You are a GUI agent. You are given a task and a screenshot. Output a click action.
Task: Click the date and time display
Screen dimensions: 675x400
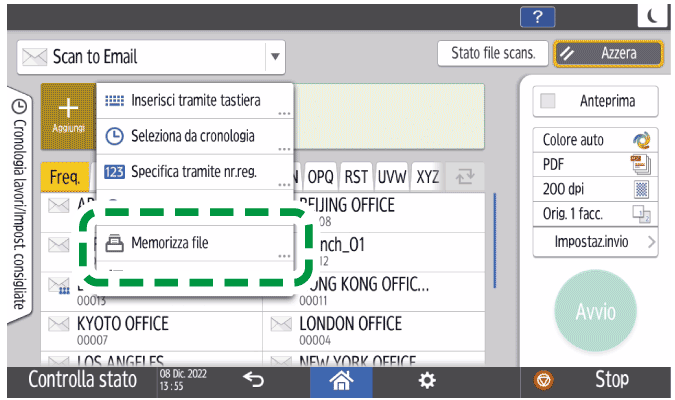pos(183,380)
